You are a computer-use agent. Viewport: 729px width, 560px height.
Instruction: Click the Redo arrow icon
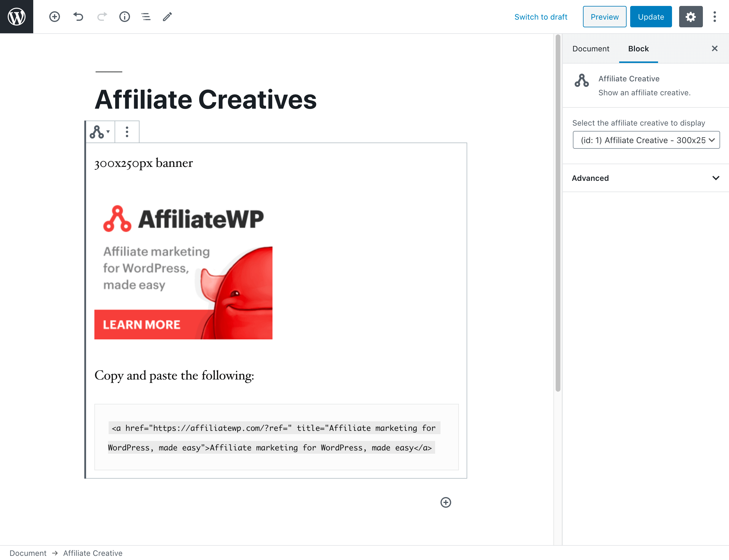[102, 17]
